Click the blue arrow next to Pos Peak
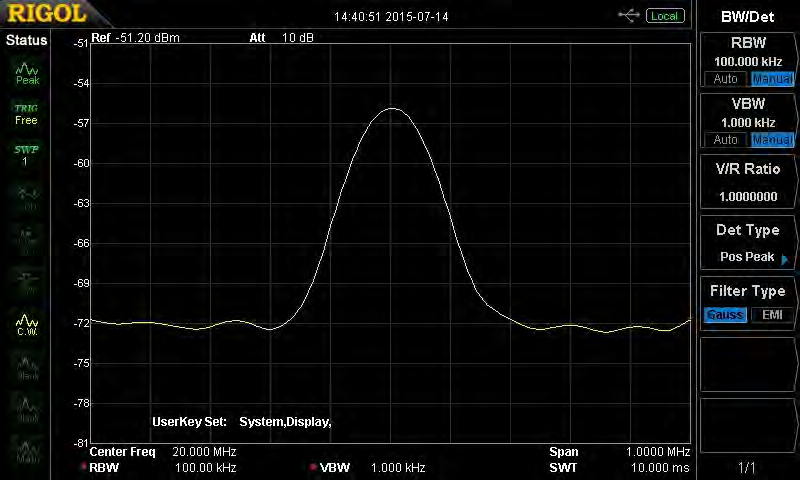 [785, 259]
